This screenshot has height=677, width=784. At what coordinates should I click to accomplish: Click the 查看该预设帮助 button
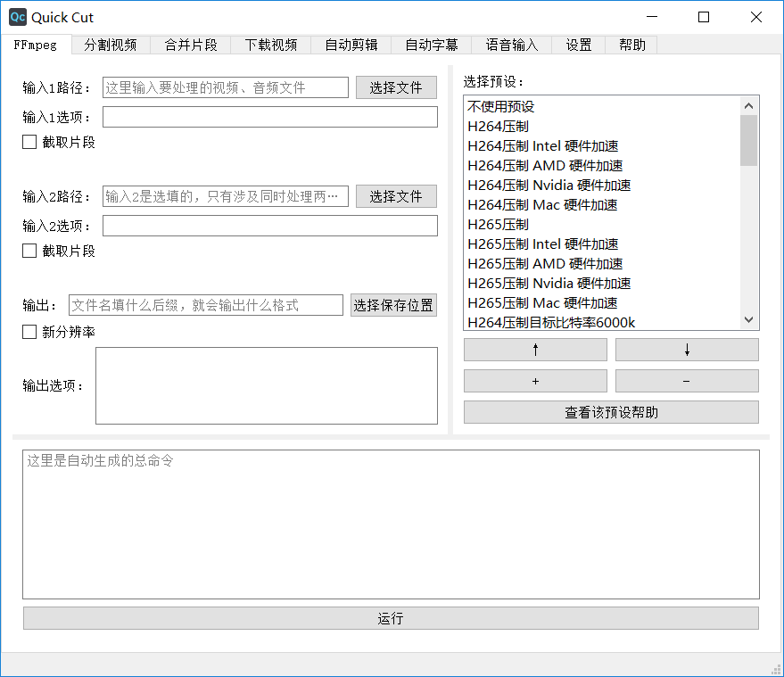coord(610,412)
